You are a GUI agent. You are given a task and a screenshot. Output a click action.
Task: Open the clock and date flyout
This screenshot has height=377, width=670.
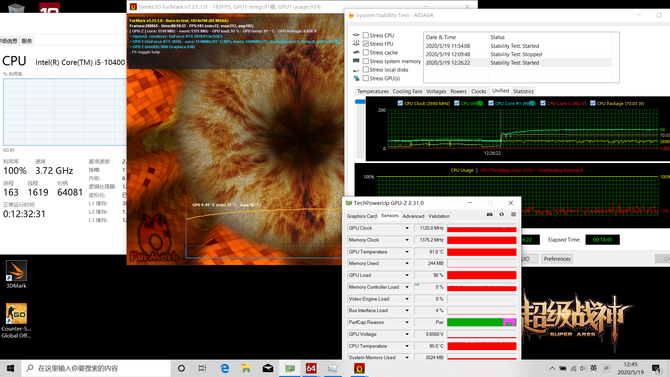coord(630,368)
